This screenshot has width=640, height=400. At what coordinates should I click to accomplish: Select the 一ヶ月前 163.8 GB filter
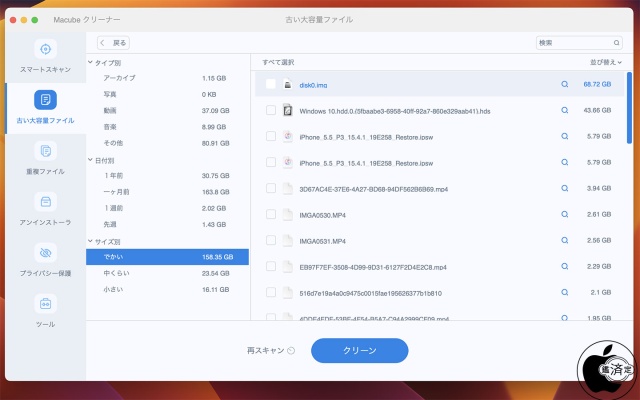tap(167, 192)
